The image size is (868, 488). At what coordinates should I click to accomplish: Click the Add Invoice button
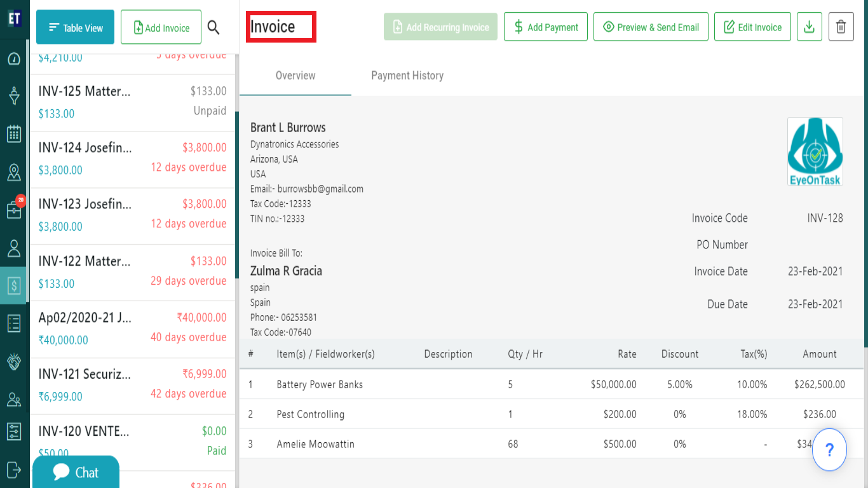(161, 27)
